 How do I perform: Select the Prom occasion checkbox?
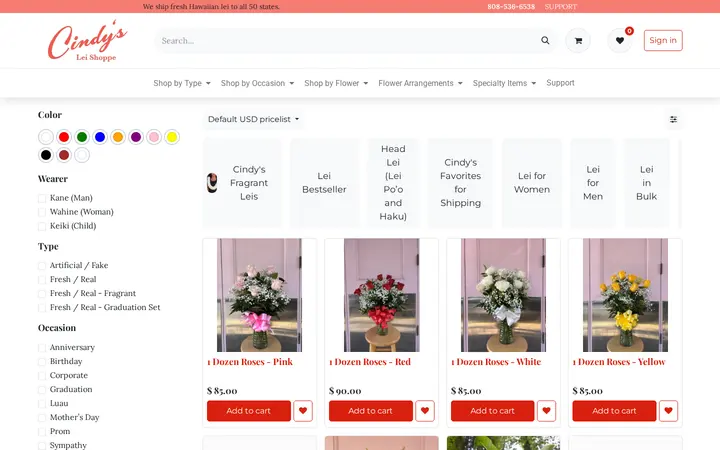[x=42, y=432]
